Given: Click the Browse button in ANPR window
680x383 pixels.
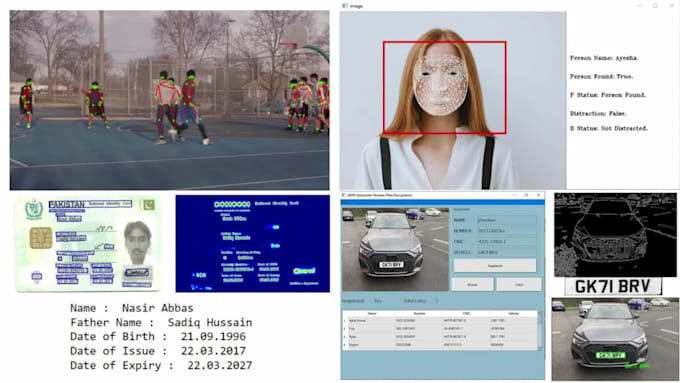Looking at the screenshot, I should (x=472, y=285).
